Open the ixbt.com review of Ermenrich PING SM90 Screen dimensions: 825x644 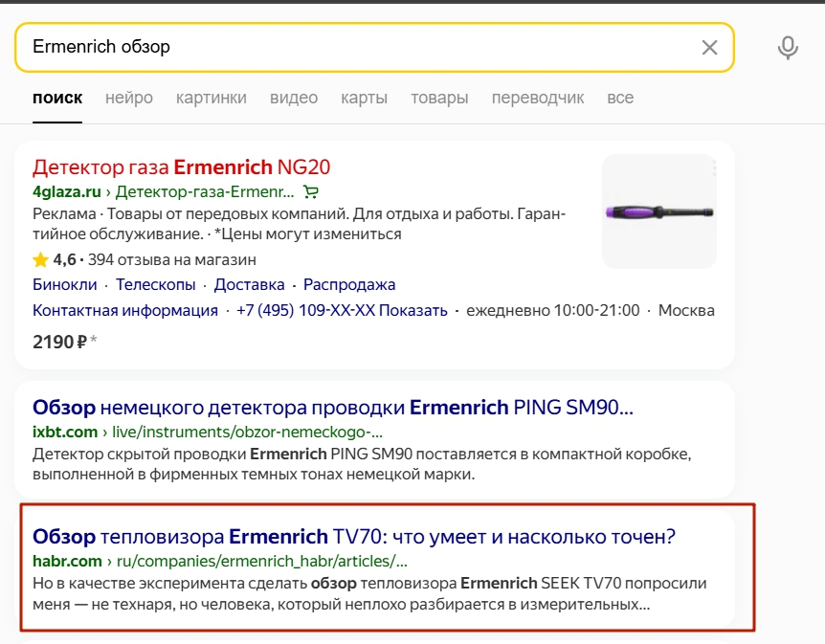[x=333, y=408]
